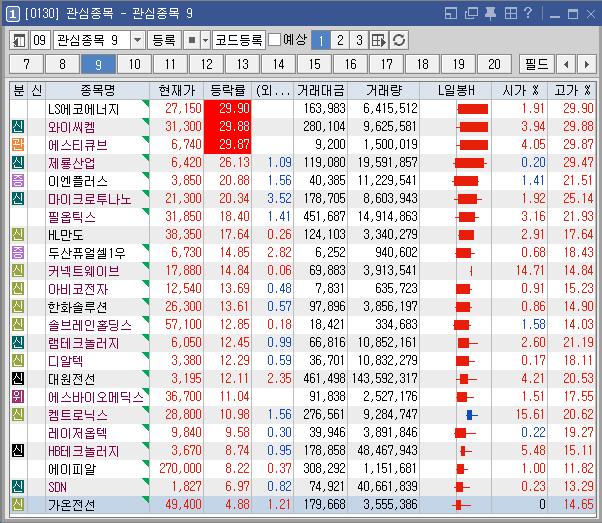Image resolution: width=602 pixels, height=523 pixels.
Task: Click the 신 badge beside 가온전선
Action: coord(18,505)
